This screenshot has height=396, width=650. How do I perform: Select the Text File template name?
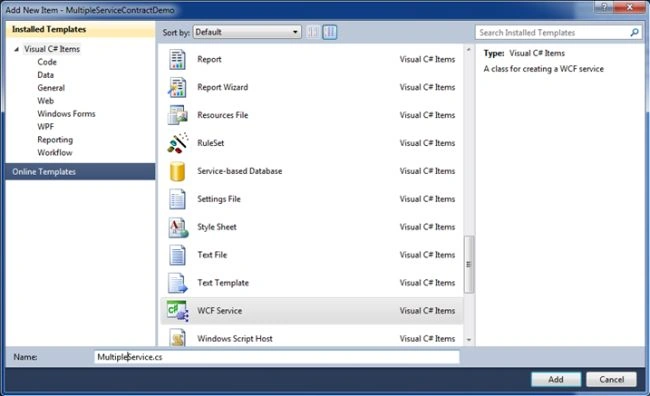click(212, 255)
